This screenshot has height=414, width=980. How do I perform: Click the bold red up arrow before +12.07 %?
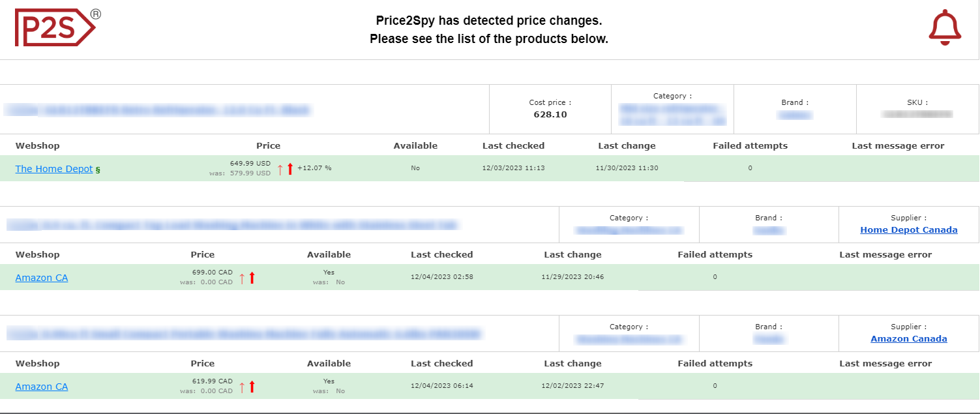[290, 169]
